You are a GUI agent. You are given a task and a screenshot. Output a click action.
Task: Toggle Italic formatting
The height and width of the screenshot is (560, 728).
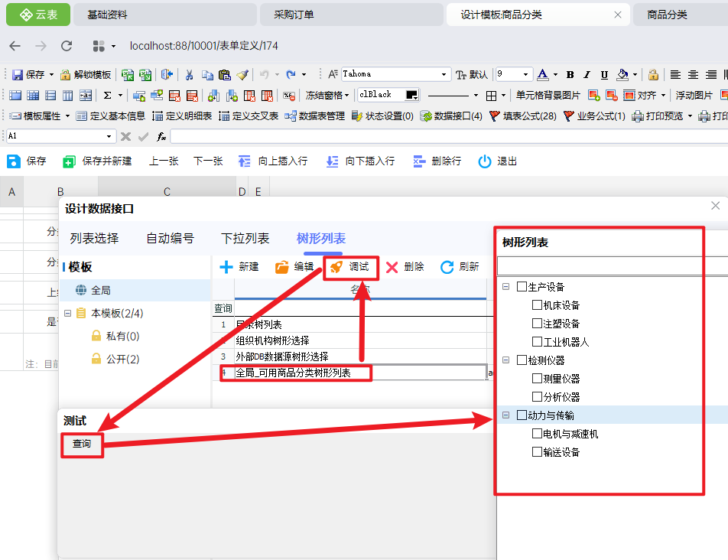[x=587, y=75]
